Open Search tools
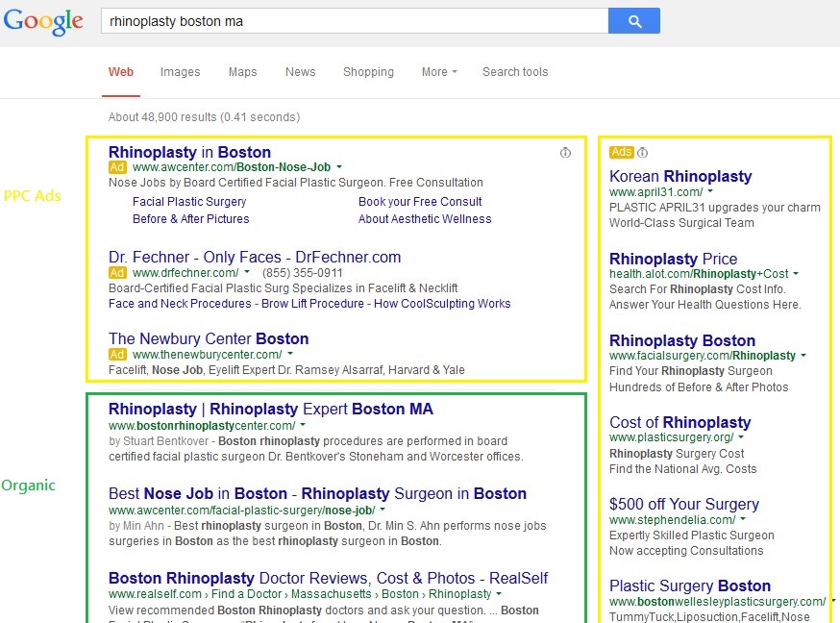The image size is (840, 623). (x=515, y=72)
